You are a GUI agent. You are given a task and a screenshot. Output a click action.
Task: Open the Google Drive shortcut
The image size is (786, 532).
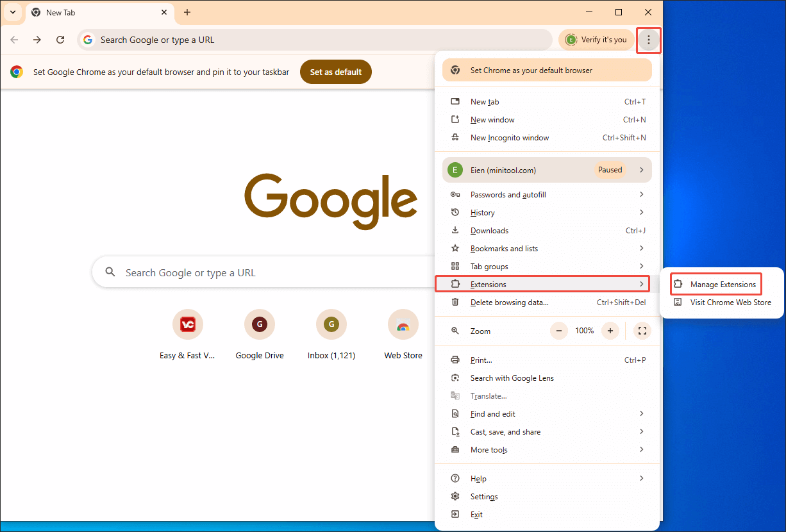pos(260,324)
